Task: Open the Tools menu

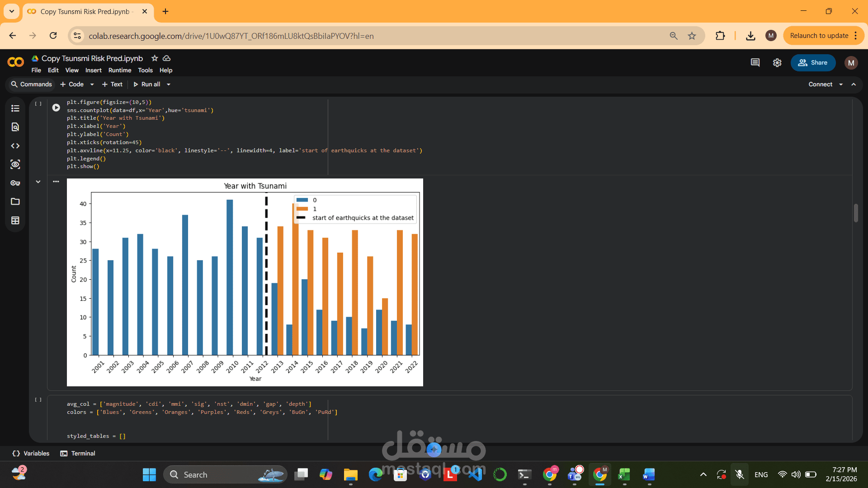Action: pos(145,70)
